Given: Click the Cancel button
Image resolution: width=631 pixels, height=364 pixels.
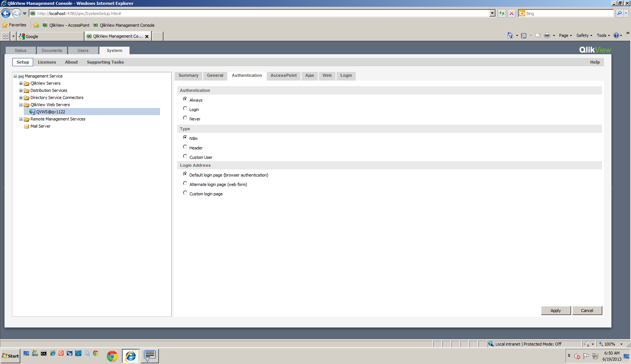Looking at the screenshot, I should point(587,311).
